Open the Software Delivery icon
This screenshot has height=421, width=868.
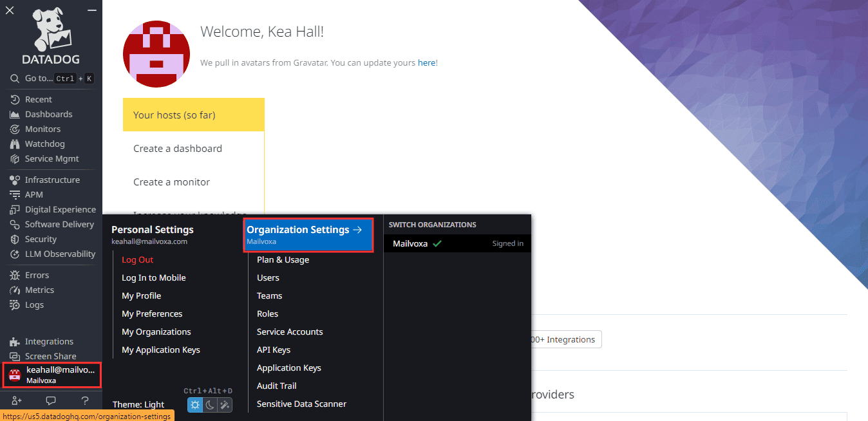[15, 225]
